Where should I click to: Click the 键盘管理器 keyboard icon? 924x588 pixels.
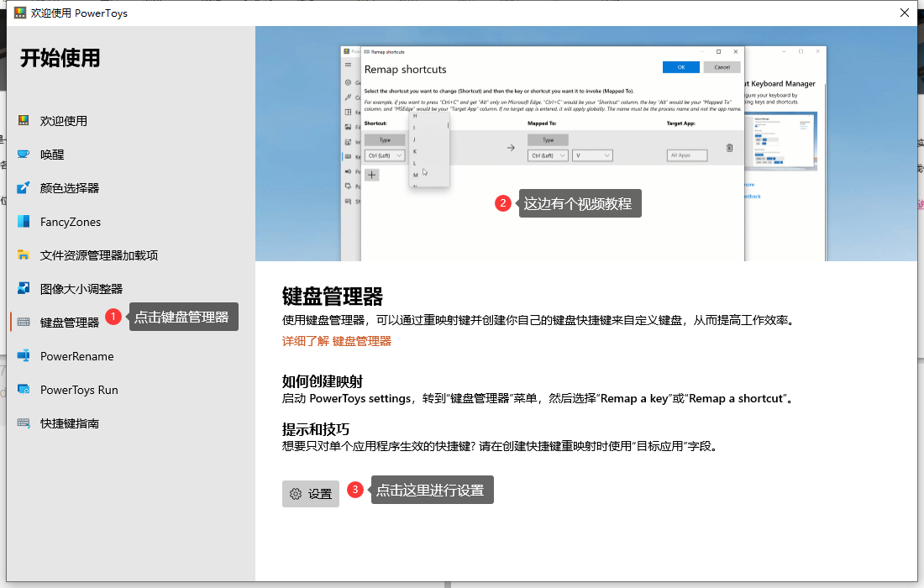coord(24,323)
